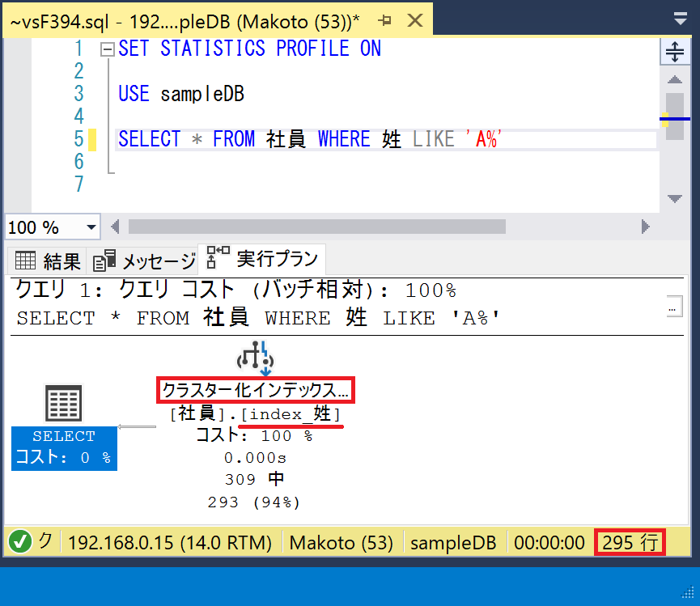Click the sampleDB database status entry
Viewport: 700px width, 606px height.
pyautogui.click(x=453, y=543)
